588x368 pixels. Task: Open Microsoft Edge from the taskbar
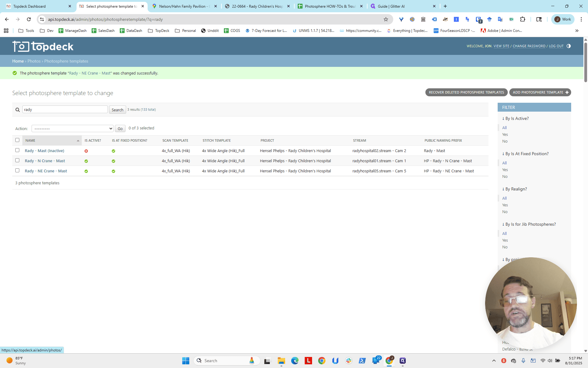[x=295, y=361]
